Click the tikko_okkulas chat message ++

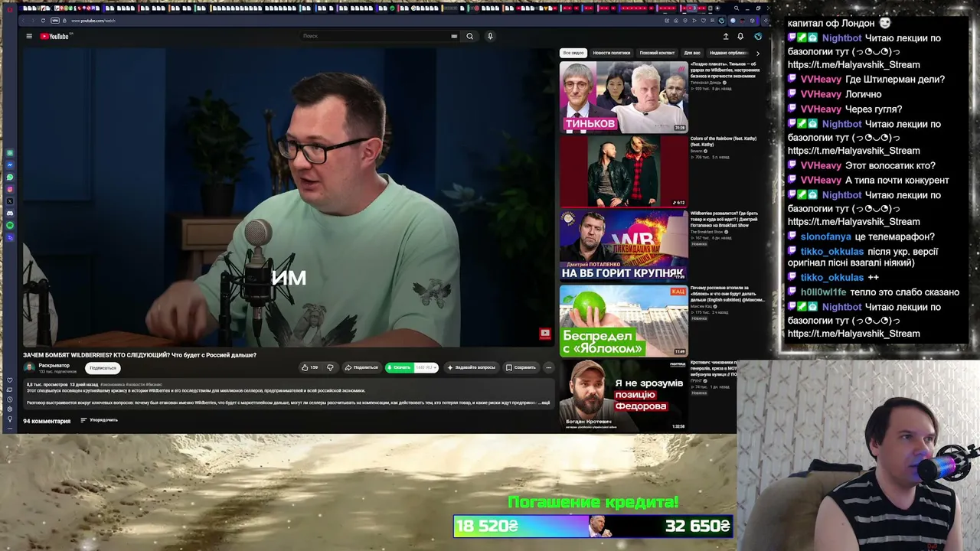(x=874, y=278)
